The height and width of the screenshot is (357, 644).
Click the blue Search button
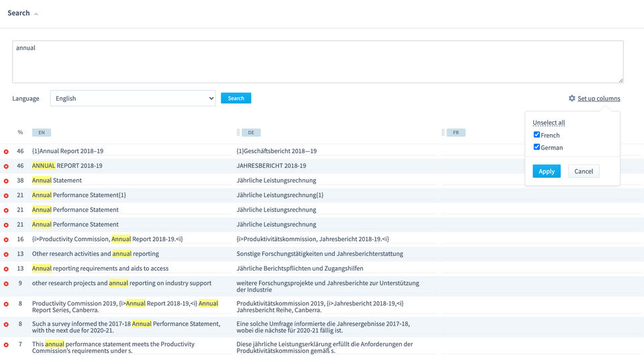tap(235, 98)
